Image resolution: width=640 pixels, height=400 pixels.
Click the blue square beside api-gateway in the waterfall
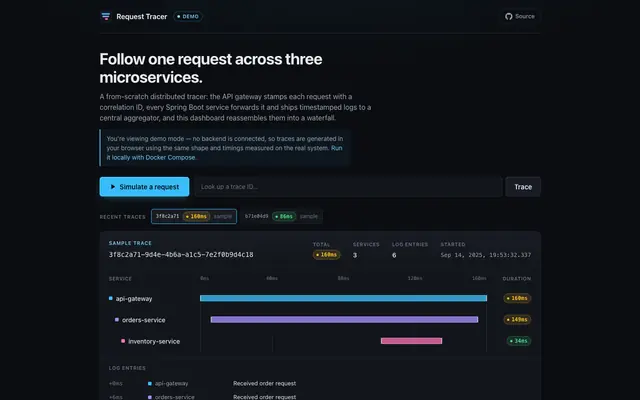click(x=111, y=298)
